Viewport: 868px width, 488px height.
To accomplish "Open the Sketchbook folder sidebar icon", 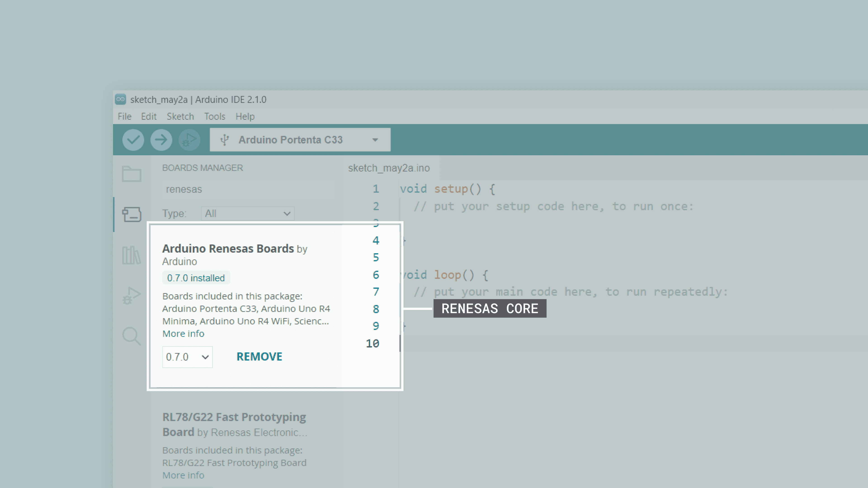I will tap(131, 174).
